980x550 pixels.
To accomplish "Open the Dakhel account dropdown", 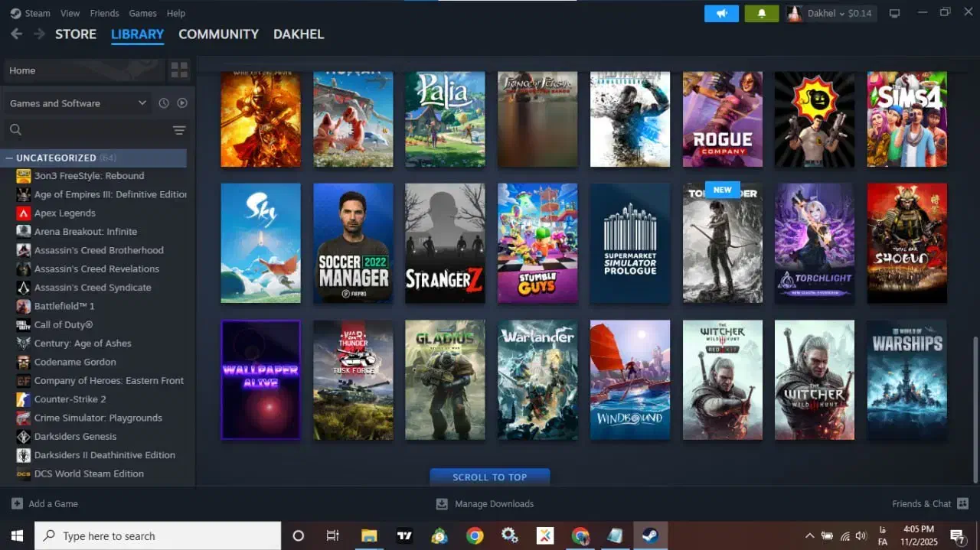I will coord(830,13).
